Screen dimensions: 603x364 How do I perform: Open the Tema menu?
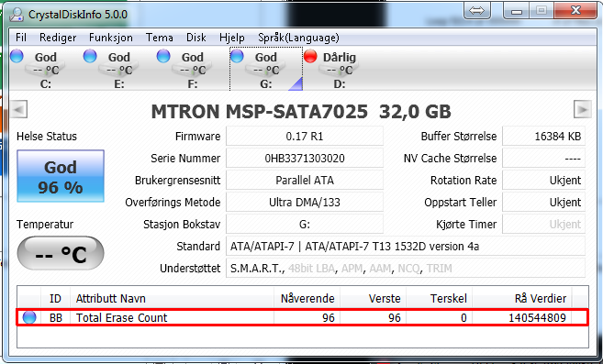pyautogui.click(x=159, y=38)
